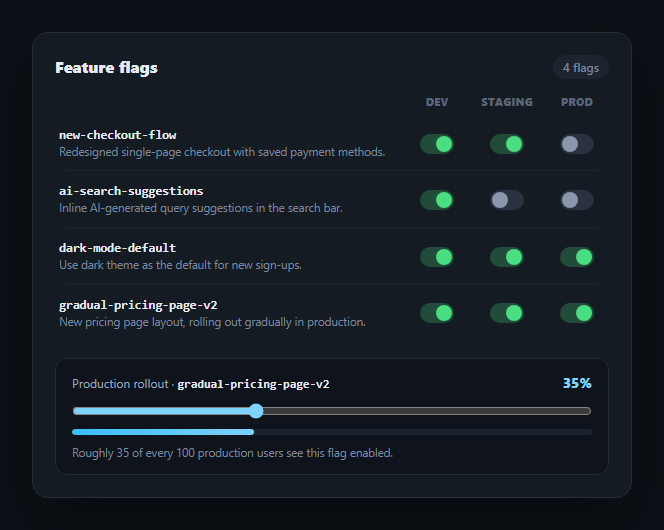Turn off dark-mode-default in PROD

coord(577,257)
